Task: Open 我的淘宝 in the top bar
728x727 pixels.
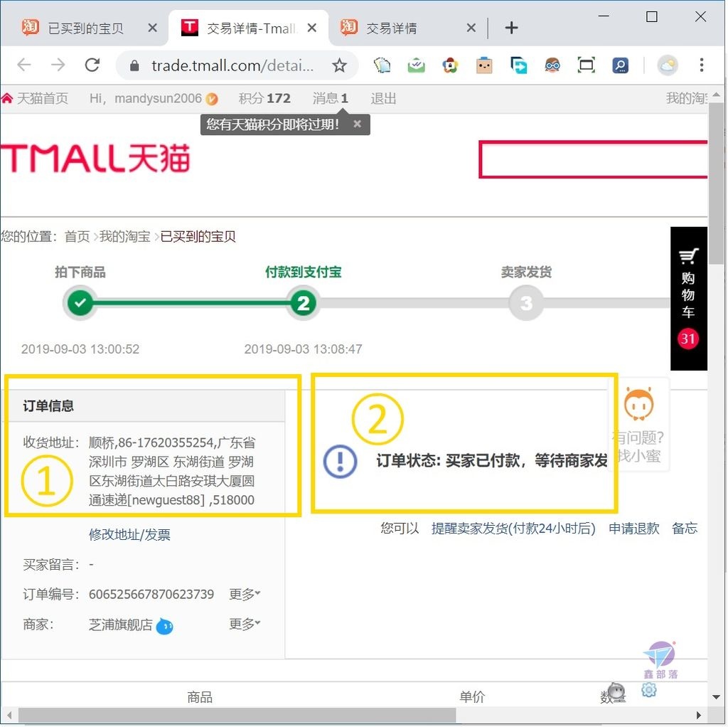Action: pyautogui.click(x=687, y=98)
